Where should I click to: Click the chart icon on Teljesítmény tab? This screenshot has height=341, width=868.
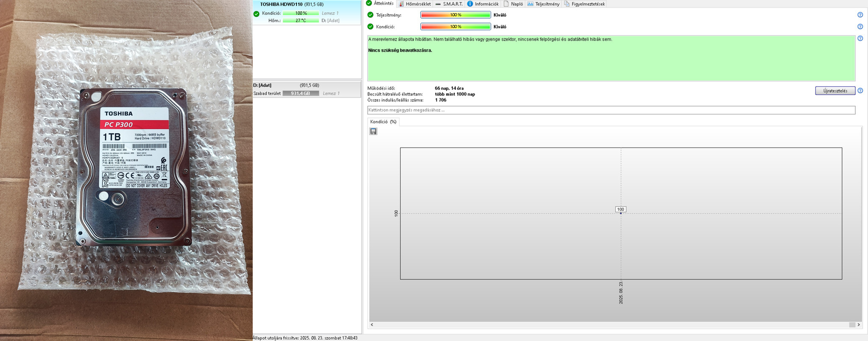[x=530, y=4]
